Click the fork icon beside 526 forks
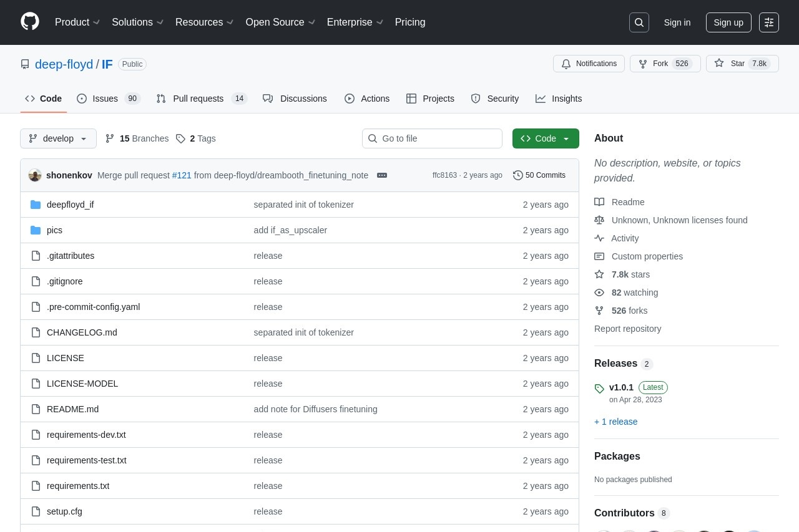 (599, 311)
